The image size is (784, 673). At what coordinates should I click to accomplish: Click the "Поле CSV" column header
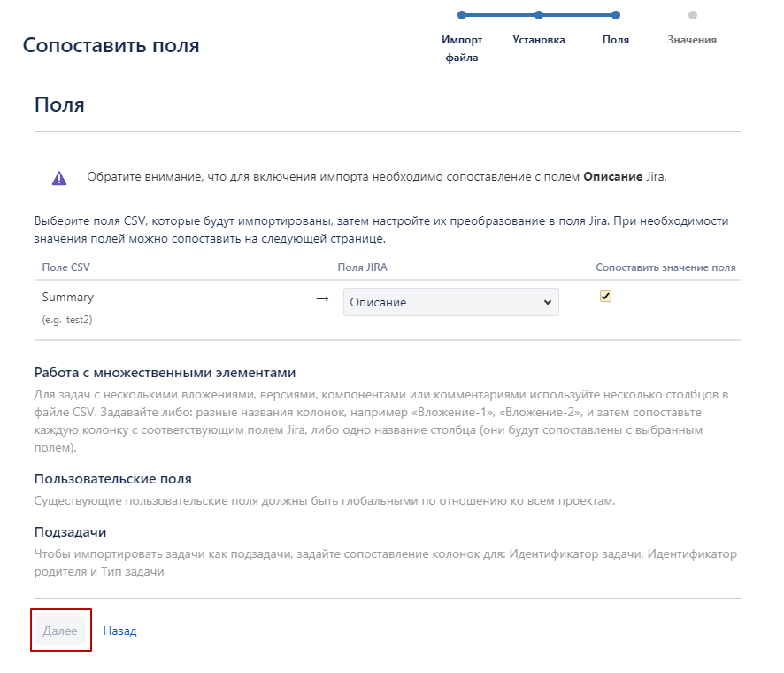(x=65, y=266)
